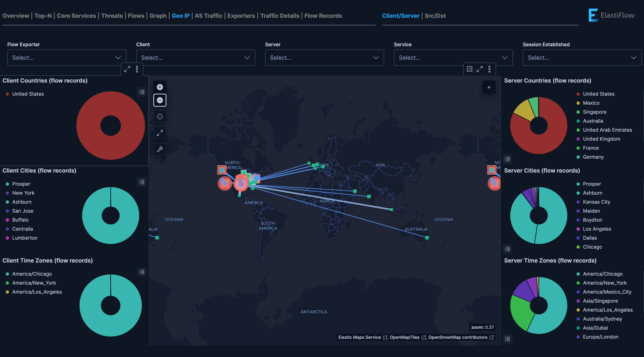
Task: Open the map settings with the wrench icon
Action: click(160, 149)
